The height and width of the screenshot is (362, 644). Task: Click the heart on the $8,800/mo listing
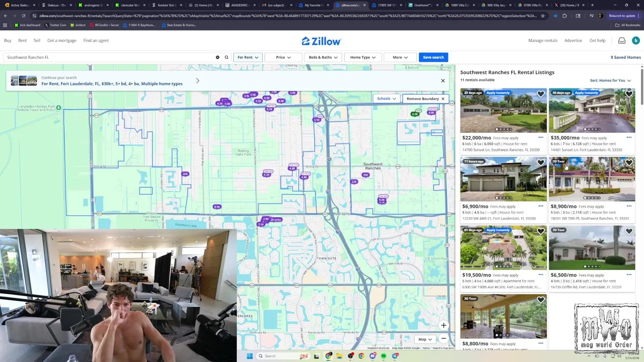coord(540,300)
